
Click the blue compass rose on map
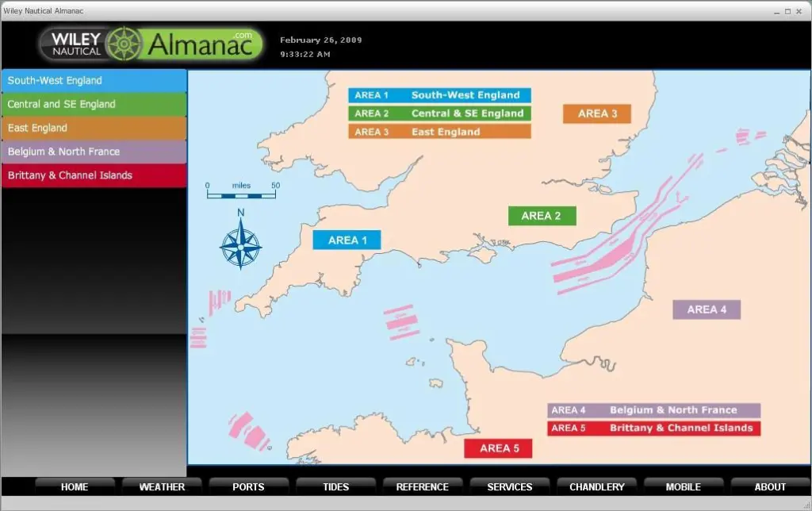click(x=240, y=246)
